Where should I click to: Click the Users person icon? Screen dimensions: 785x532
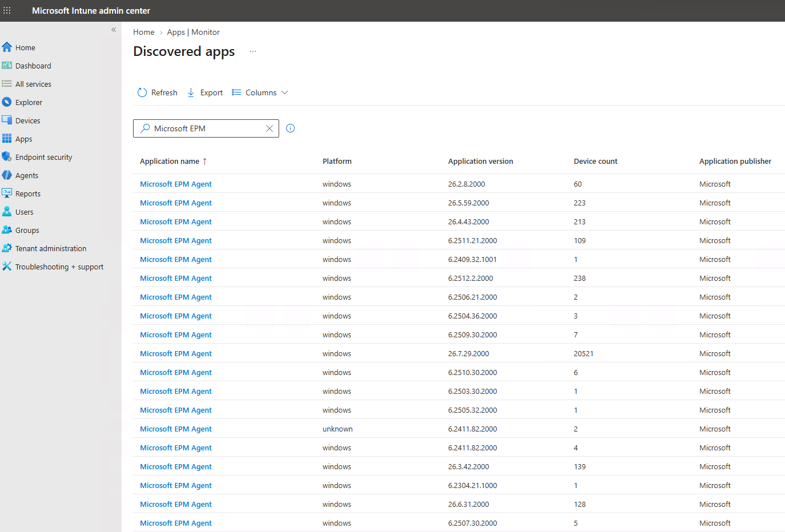click(x=7, y=212)
